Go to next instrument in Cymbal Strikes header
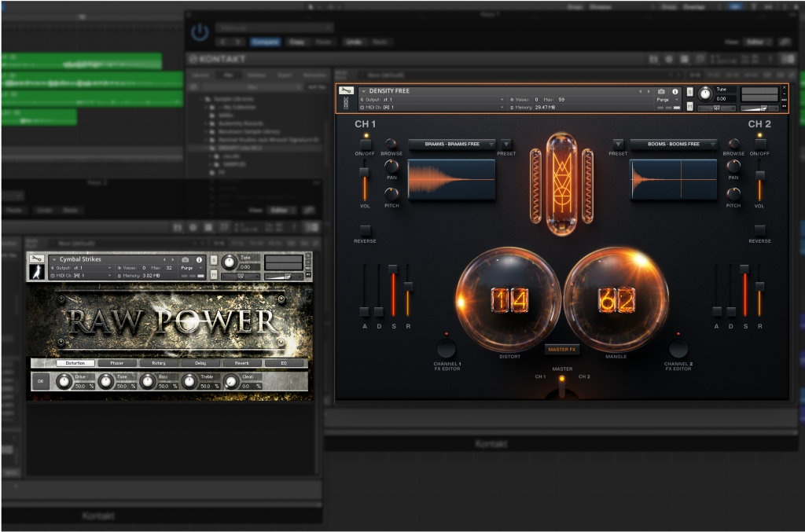This screenshot has height=532, width=805. coord(172,259)
